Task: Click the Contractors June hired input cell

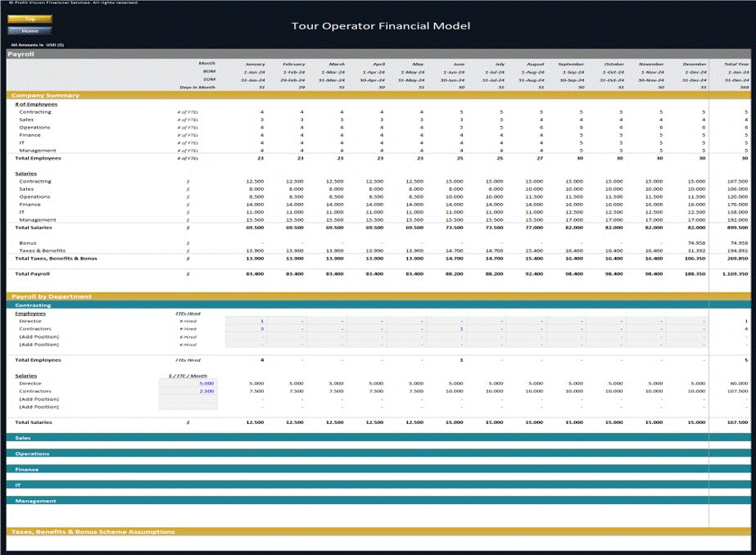Action: (x=460, y=328)
